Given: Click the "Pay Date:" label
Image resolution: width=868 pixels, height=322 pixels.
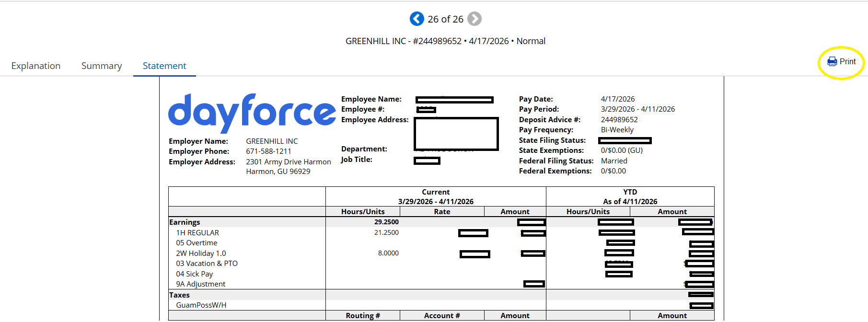Looking at the screenshot, I should point(536,99).
